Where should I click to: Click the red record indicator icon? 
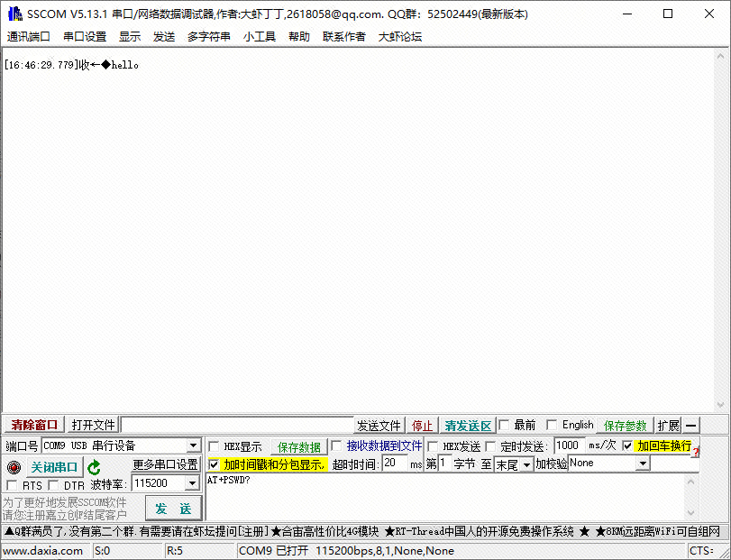click(x=13, y=467)
